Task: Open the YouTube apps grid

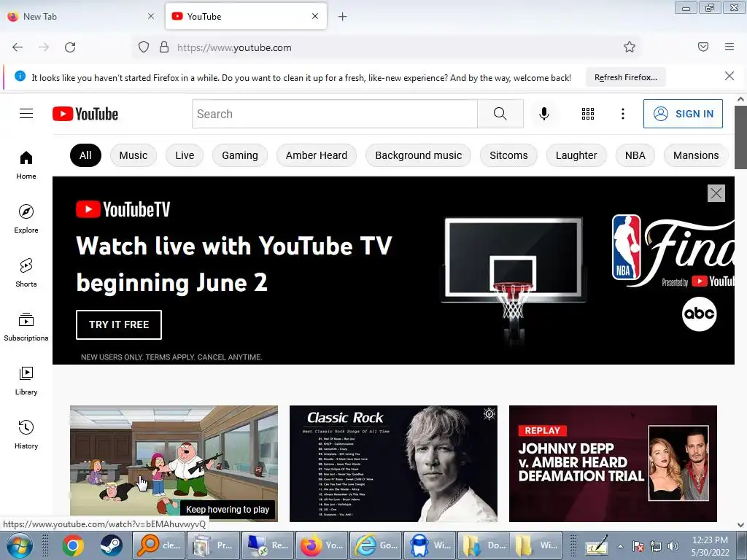Action: click(x=588, y=114)
